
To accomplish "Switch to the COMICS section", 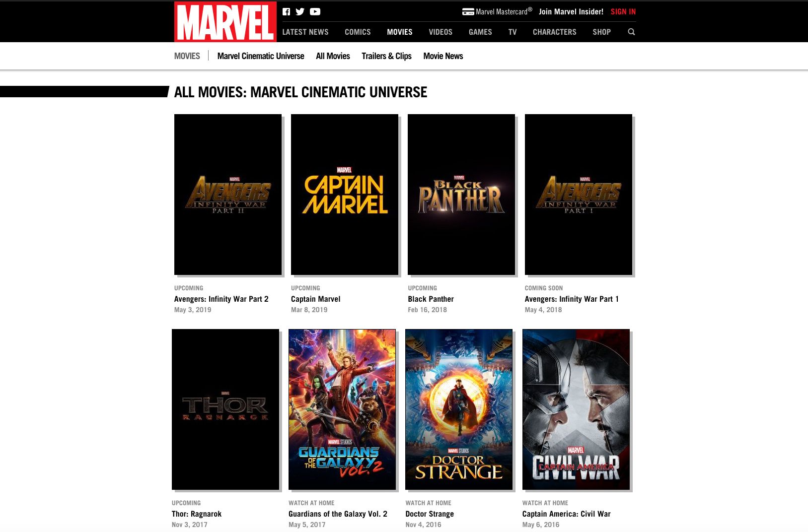I will click(x=357, y=32).
